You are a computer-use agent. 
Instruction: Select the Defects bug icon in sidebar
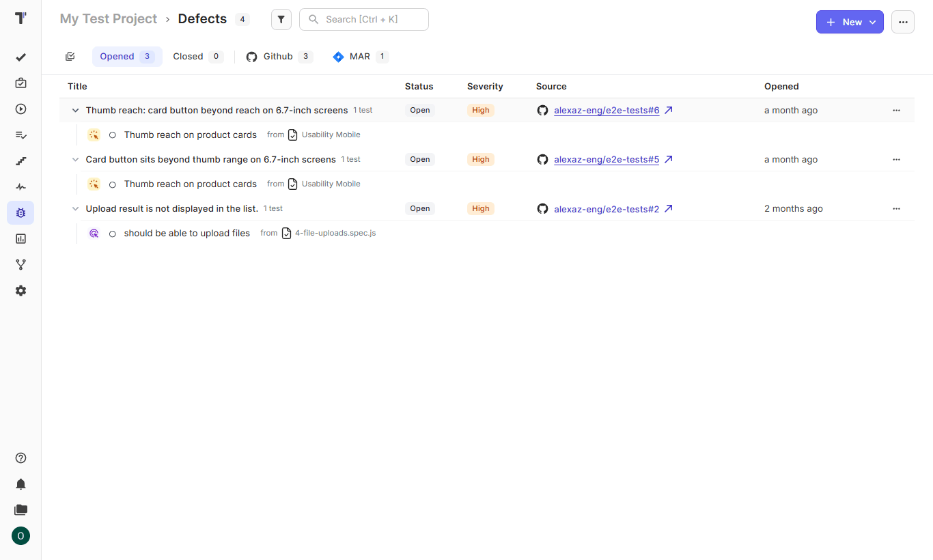pos(20,213)
